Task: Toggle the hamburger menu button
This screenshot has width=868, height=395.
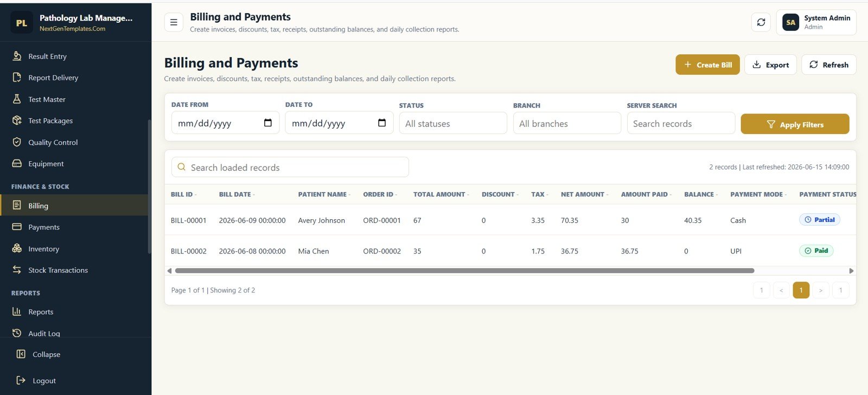Action: 174,22
